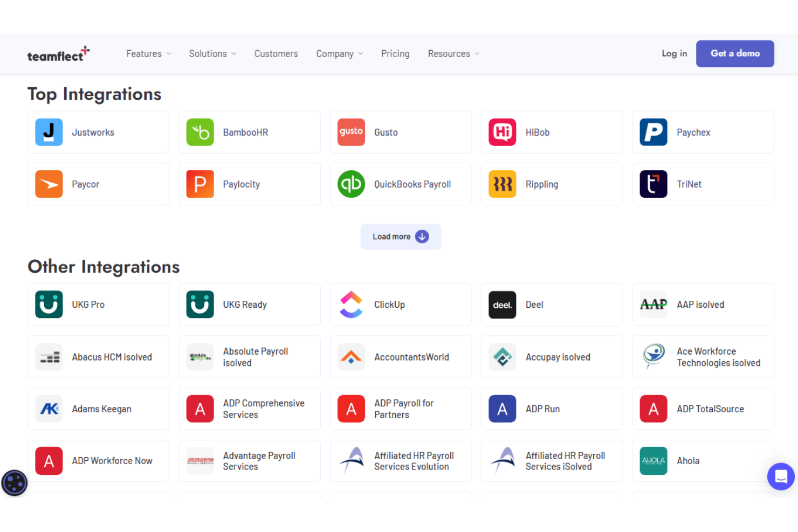Open the ADP Workforce Now label
The width and height of the screenshot is (798, 532).
click(112, 461)
